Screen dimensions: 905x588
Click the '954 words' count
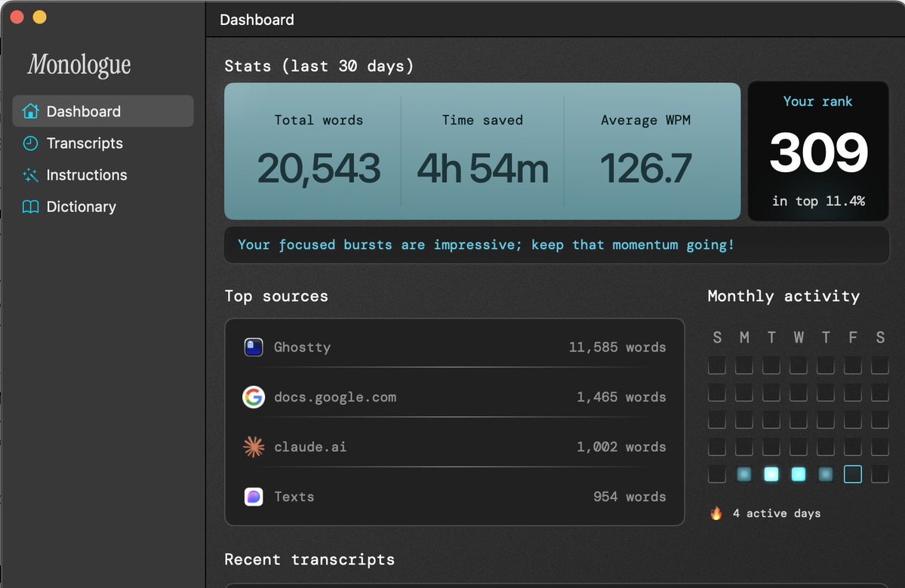click(x=629, y=496)
